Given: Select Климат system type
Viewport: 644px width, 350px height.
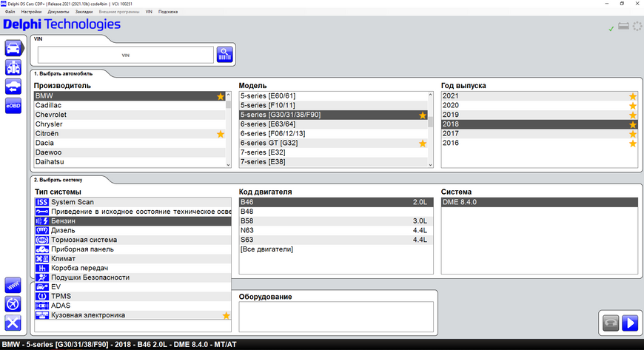Looking at the screenshot, I should pyautogui.click(x=133, y=259).
